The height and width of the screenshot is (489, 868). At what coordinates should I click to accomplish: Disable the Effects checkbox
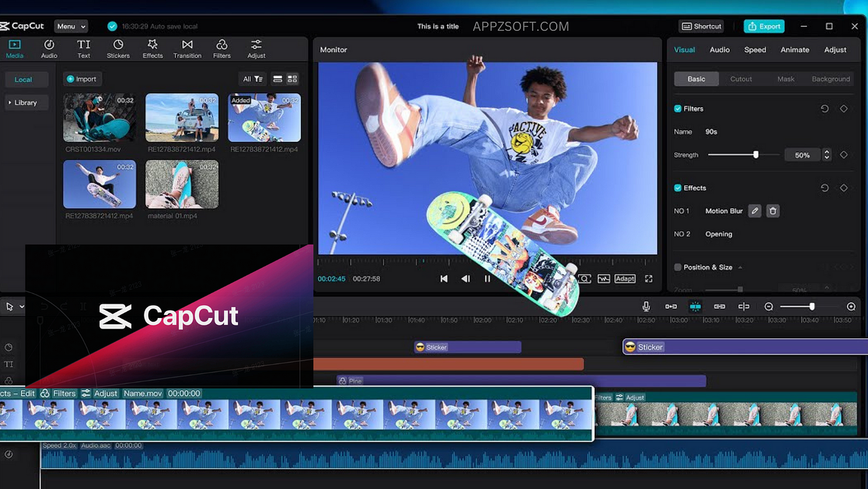677,188
